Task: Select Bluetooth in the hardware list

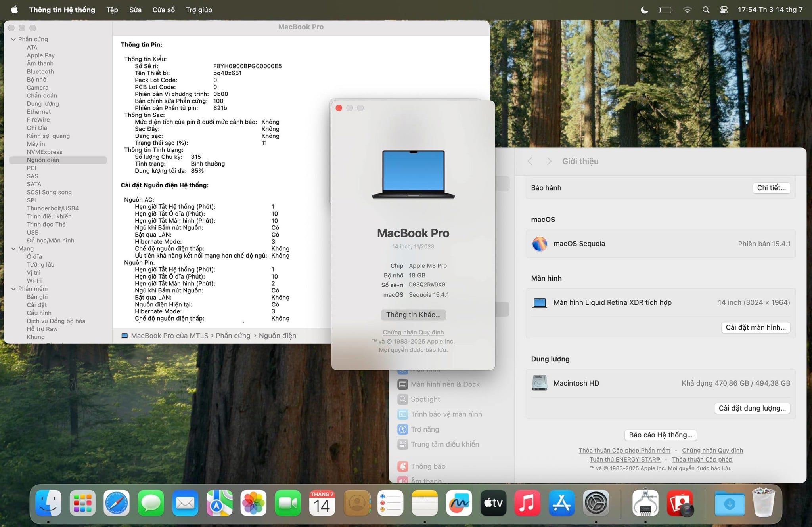Action: click(40, 71)
